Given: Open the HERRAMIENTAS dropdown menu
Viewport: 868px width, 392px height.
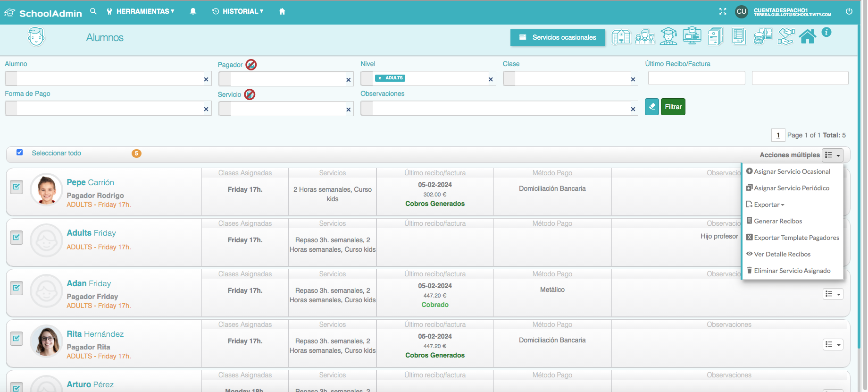Looking at the screenshot, I should 141,11.
